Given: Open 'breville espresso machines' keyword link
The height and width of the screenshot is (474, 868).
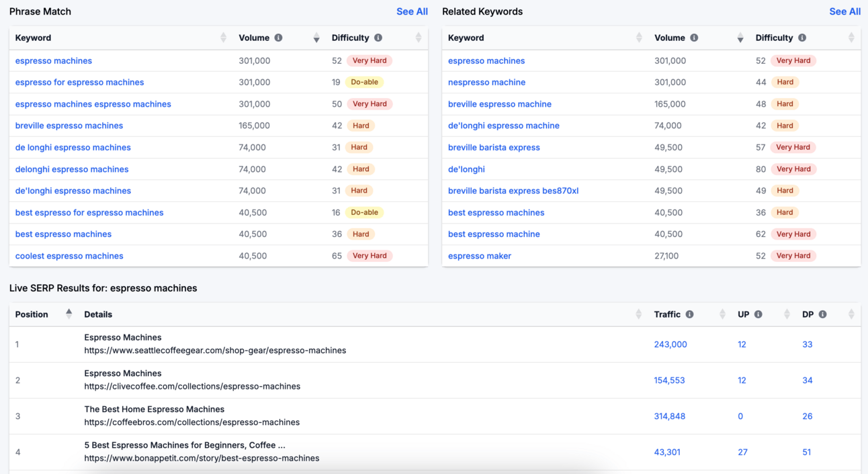Looking at the screenshot, I should tap(69, 126).
